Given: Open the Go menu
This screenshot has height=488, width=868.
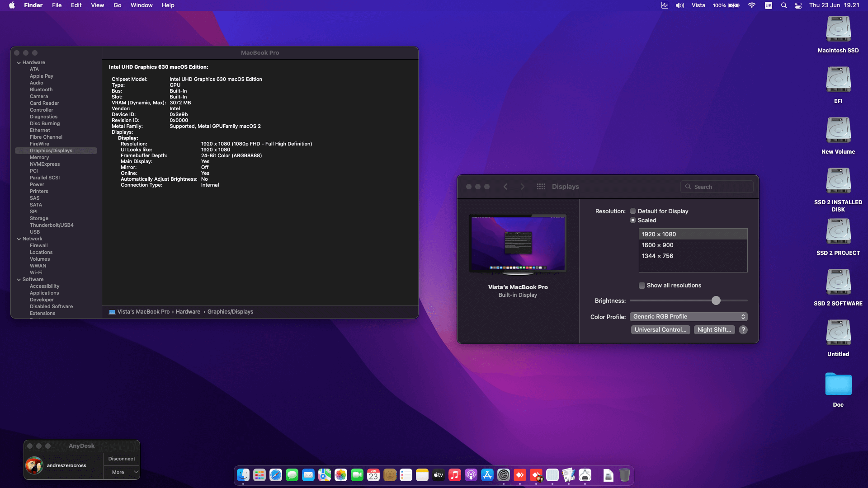Looking at the screenshot, I should [118, 5].
